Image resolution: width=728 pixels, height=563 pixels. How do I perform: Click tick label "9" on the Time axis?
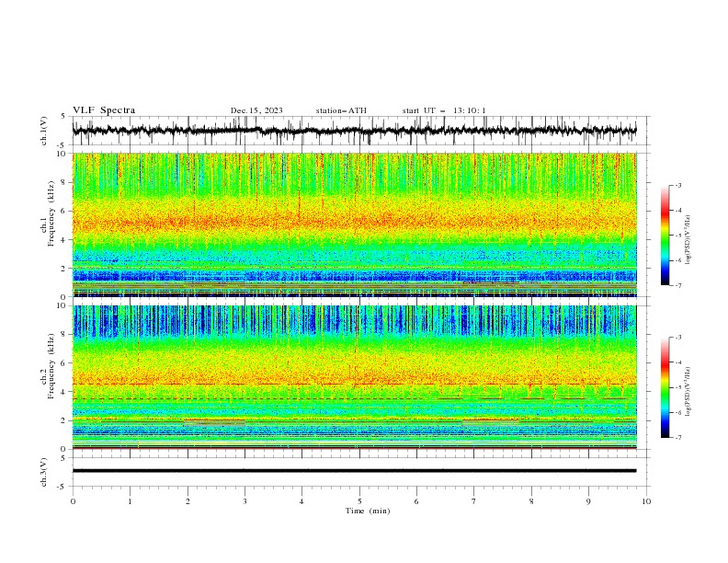pos(588,501)
